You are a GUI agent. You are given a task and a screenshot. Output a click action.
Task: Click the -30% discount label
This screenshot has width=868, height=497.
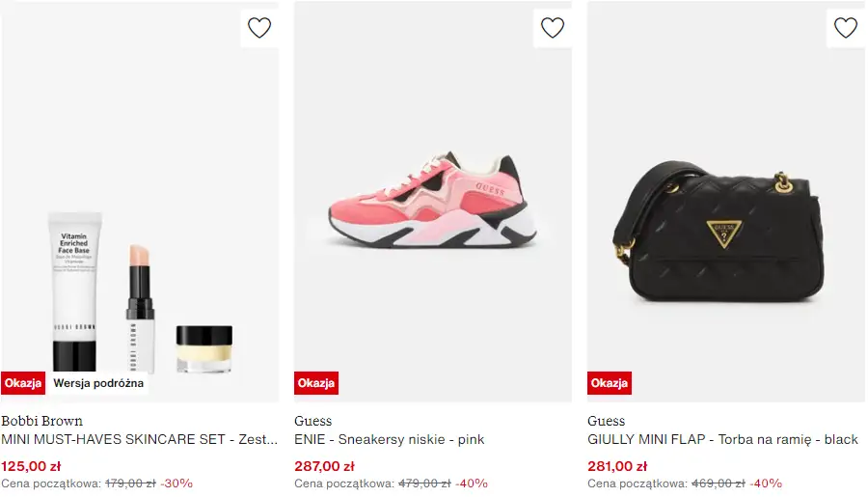click(176, 483)
